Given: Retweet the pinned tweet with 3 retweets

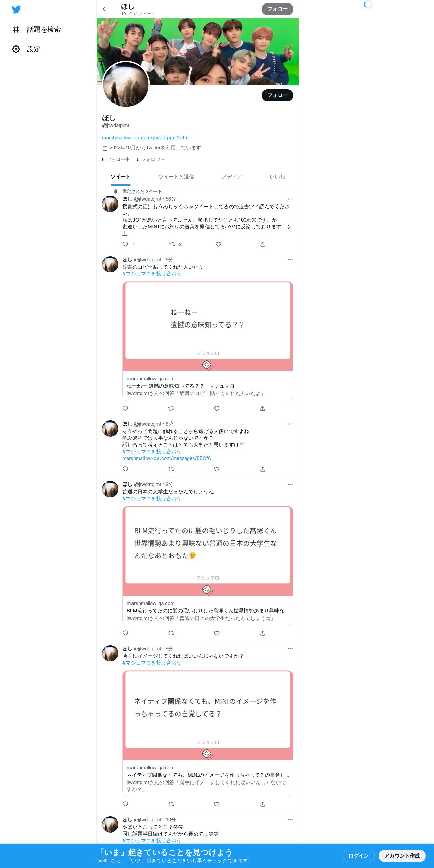Looking at the screenshot, I should pyautogui.click(x=172, y=244).
